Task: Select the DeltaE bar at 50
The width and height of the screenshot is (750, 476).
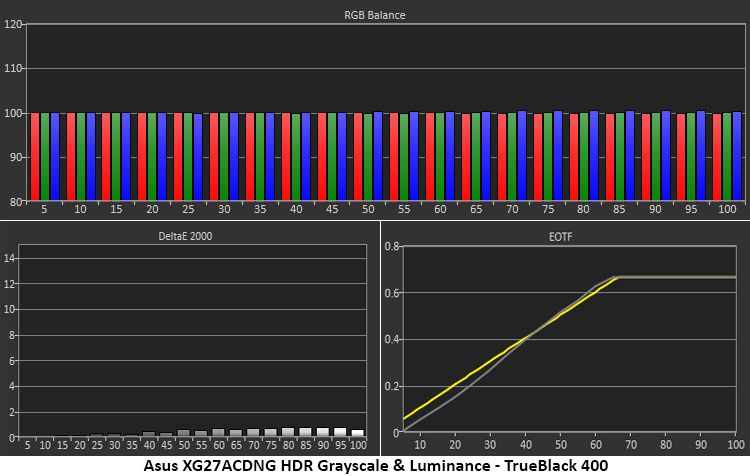Action: 184,433
